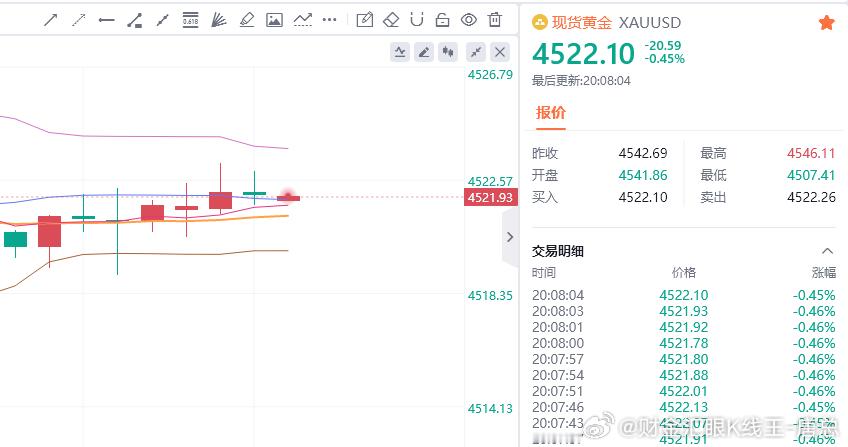Viewport: 848px width, 447px height.
Task: Select the trend projection line tool
Action: click(303, 21)
